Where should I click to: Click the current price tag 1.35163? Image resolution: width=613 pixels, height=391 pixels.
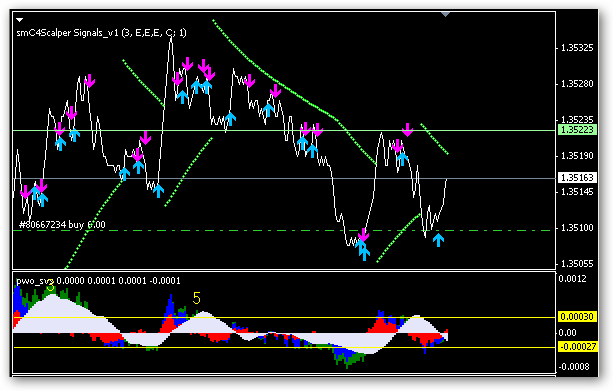tap(577, 178)
